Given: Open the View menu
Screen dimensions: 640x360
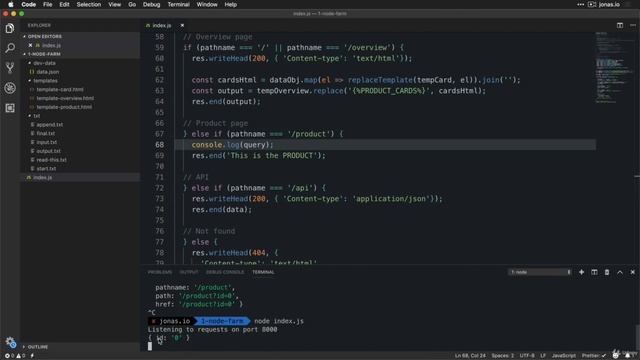Looking at the screenshot, I should pyautogui.click(x=114, y=4).
